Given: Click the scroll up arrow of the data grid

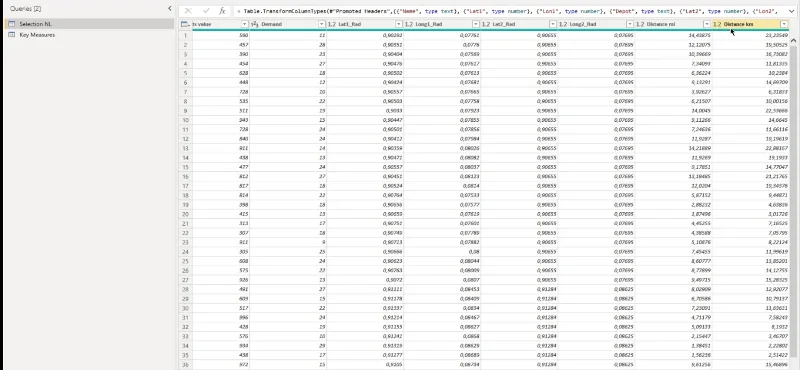Looking at the screenshot, I should (793, 40).
